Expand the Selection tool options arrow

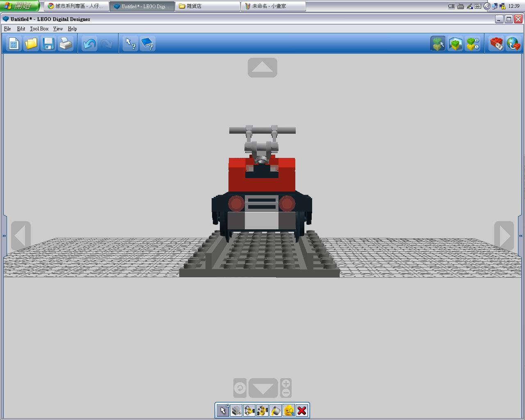[228, 406]
